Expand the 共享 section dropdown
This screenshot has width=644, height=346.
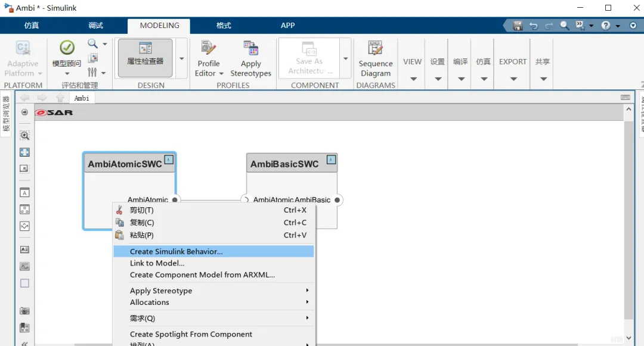point(543,79)
